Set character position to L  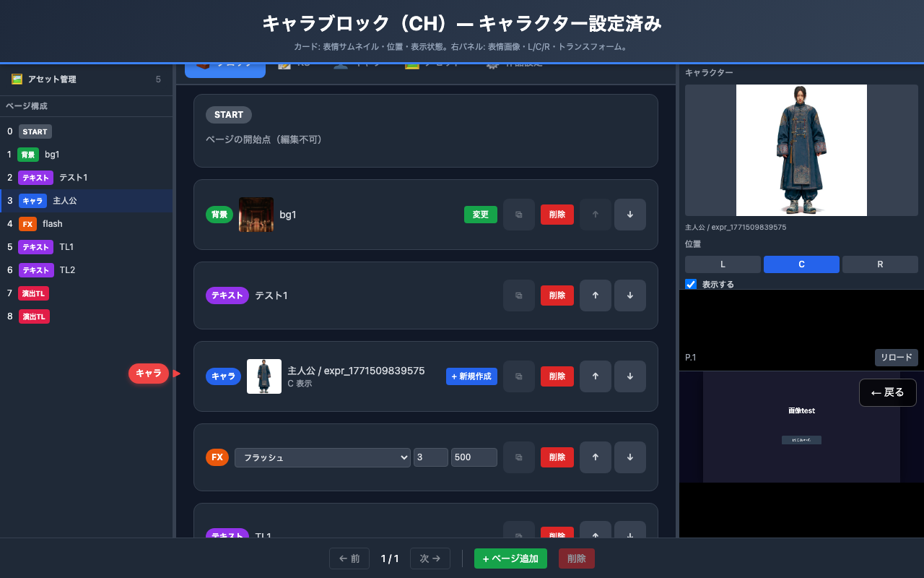[x=723, y=264]
